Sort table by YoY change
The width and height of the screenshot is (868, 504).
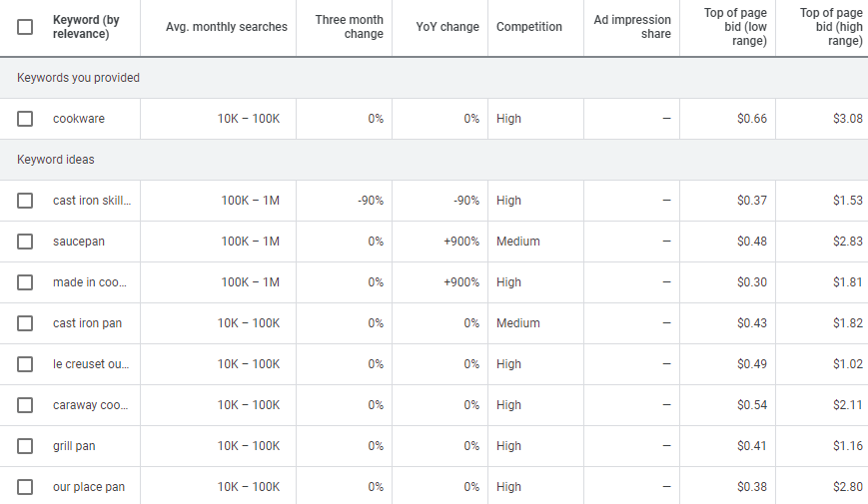446,27
